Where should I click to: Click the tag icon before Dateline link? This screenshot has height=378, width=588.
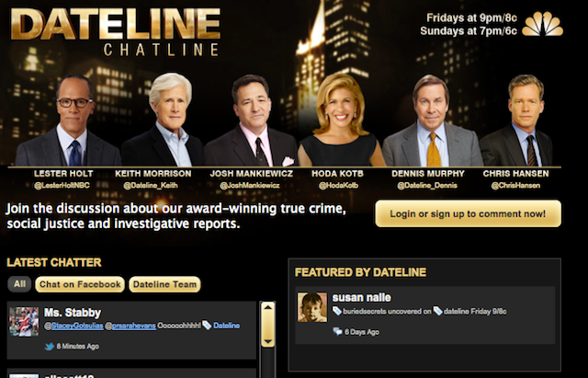(207, 325)
